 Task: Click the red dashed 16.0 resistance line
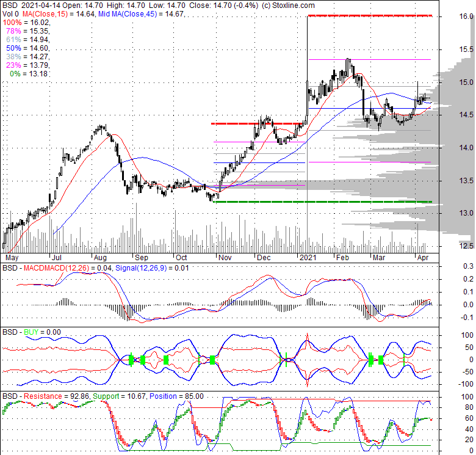pos(370,15)
